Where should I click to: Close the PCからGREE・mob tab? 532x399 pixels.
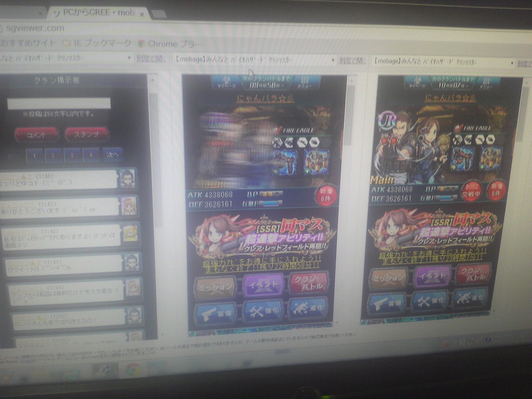point(142,14)
